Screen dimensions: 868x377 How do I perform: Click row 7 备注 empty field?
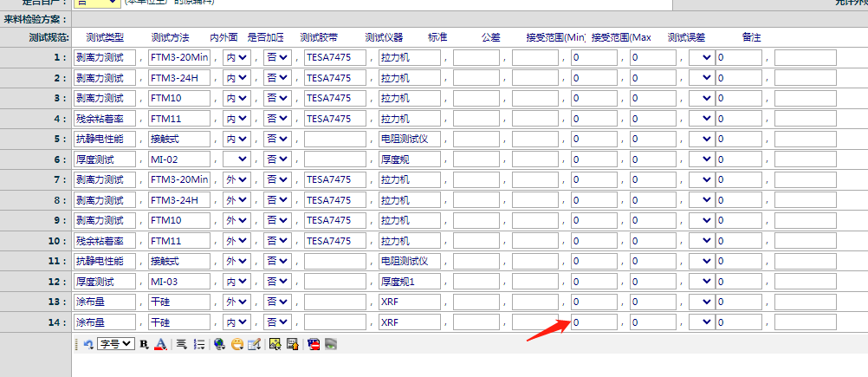tap(806, 179)
